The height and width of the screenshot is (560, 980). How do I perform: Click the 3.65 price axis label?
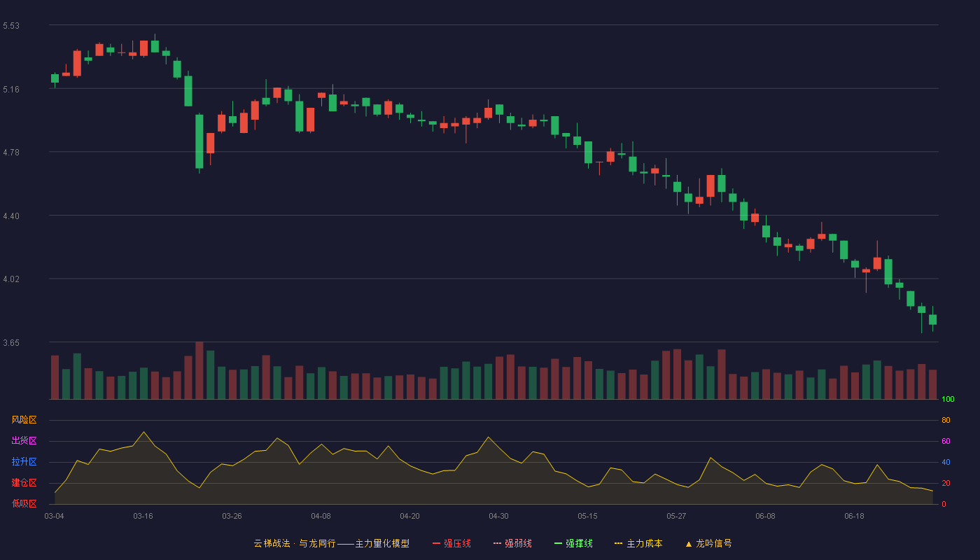11,343
